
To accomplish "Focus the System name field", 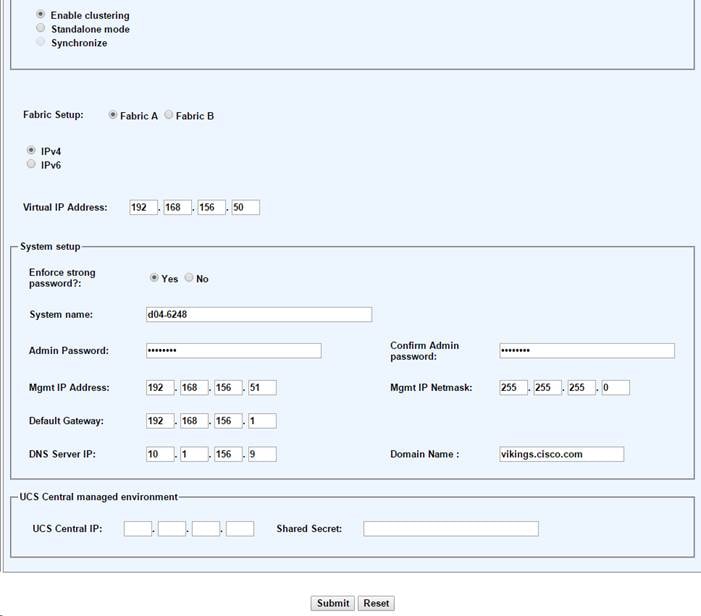I will (259, 314).
